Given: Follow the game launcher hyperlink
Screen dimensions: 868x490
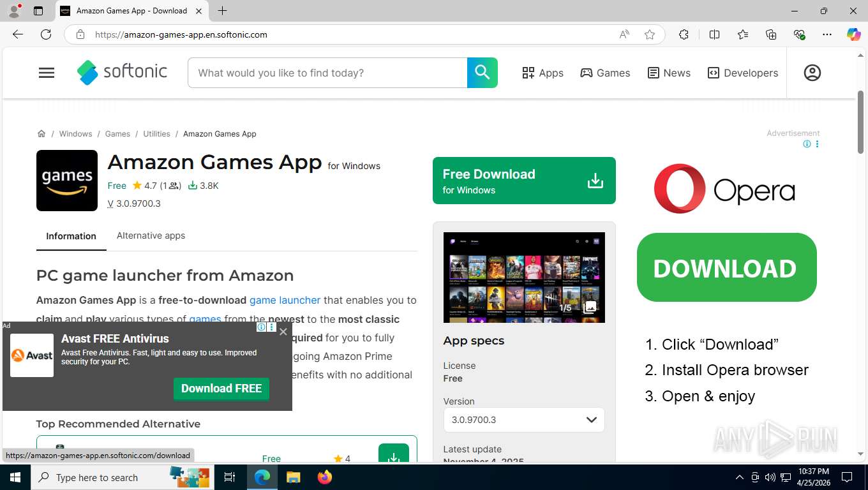Looking at the screenshot, I should point(285,300).
